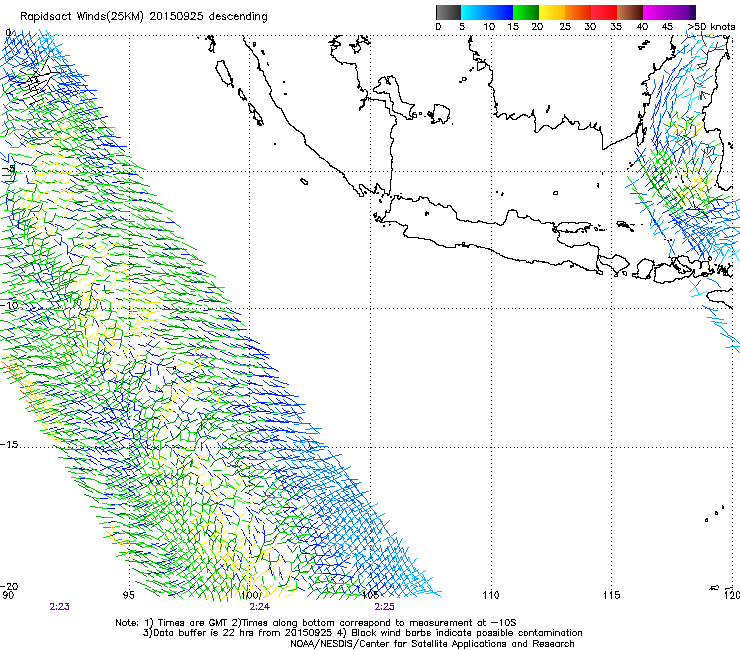Click the Belitung island outline on the map
Image resolution: width=740 pixels, height=650 pixels.
click(x=441, y=114)
